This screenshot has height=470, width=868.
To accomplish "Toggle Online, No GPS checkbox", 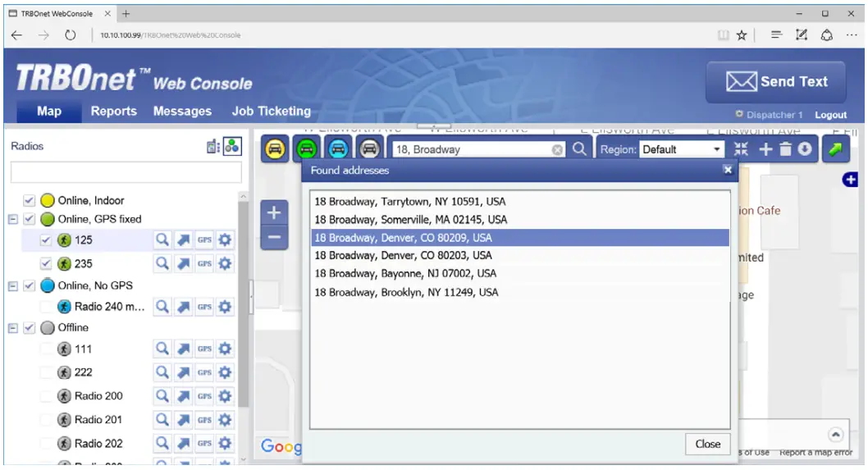I will (29, 285).
